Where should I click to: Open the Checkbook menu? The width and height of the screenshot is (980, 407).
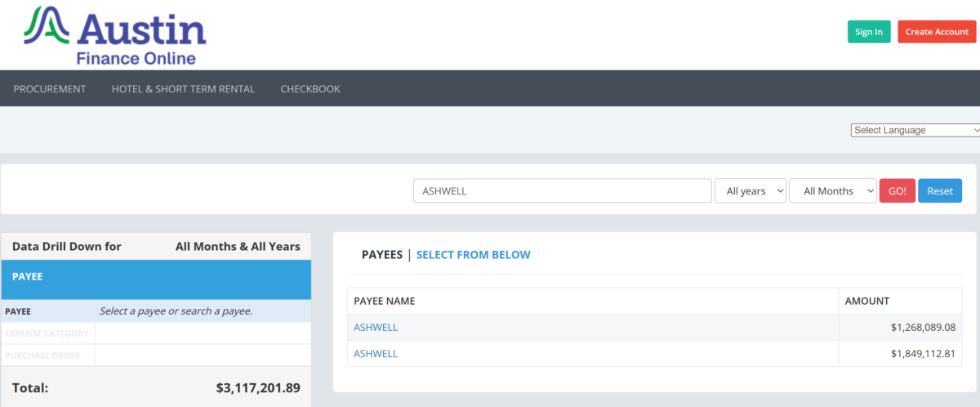[x=310, y=89]
